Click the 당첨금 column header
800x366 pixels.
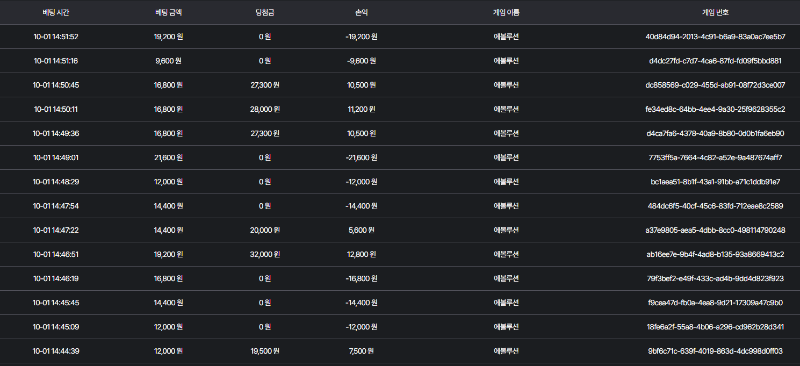(264, 12)
